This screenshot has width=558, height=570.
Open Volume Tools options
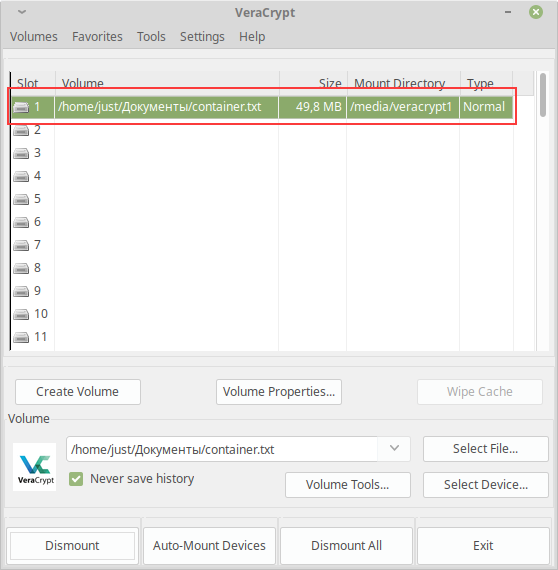(x=348, y=485)
